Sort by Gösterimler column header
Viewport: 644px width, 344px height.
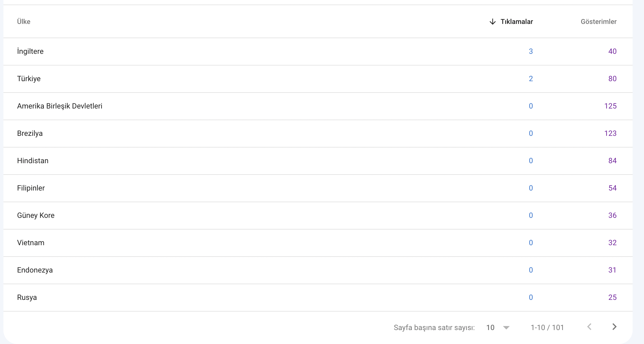pyautogui.click(x=598, y=22)
